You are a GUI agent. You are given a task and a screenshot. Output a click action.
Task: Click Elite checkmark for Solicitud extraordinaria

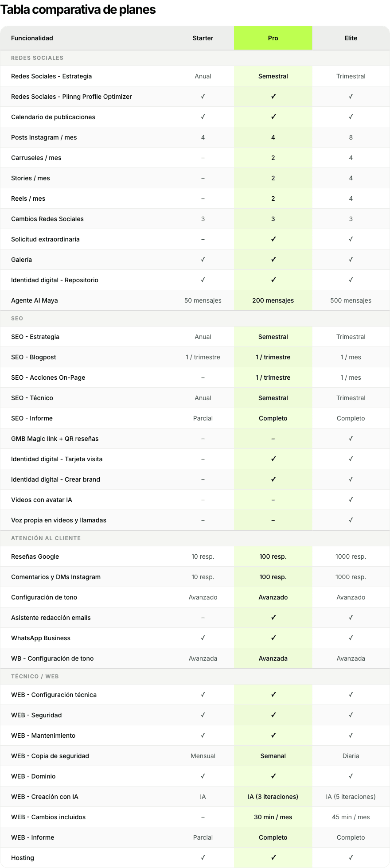pos(351,239)
